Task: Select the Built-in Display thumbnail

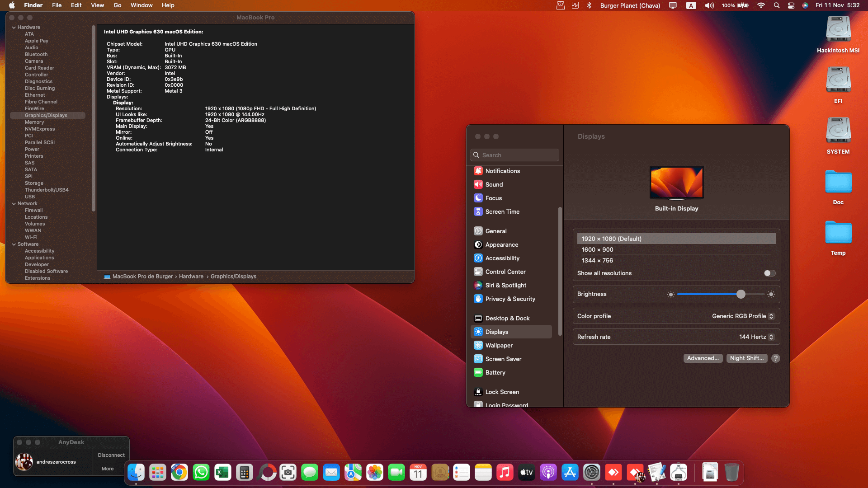Action: [x=676, y=183]
